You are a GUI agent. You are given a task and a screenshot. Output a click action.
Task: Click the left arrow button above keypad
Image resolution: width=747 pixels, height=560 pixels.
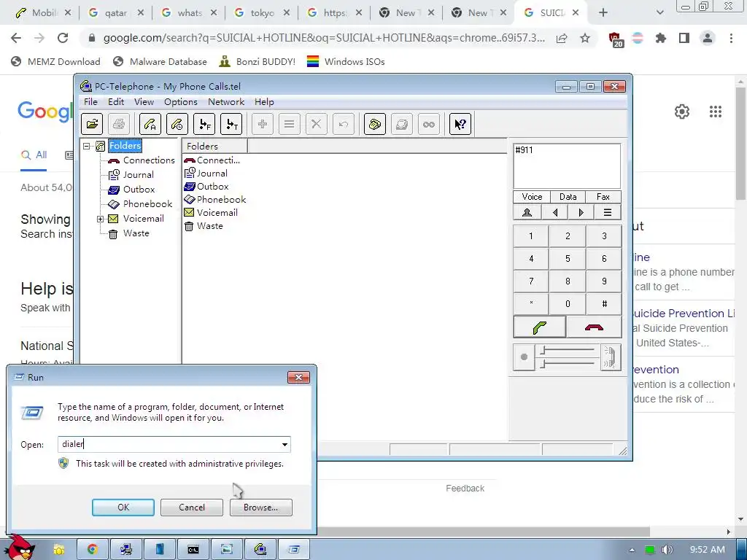554,212
